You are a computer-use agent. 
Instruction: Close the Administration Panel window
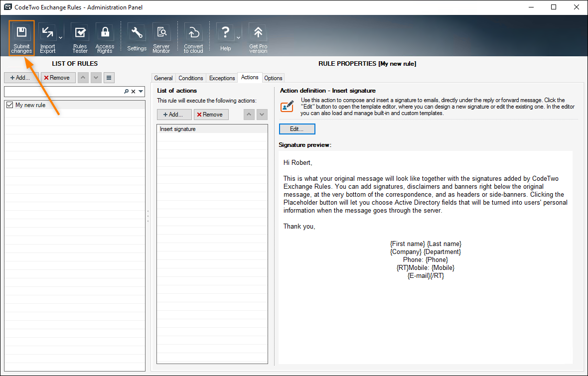point(577,7)
